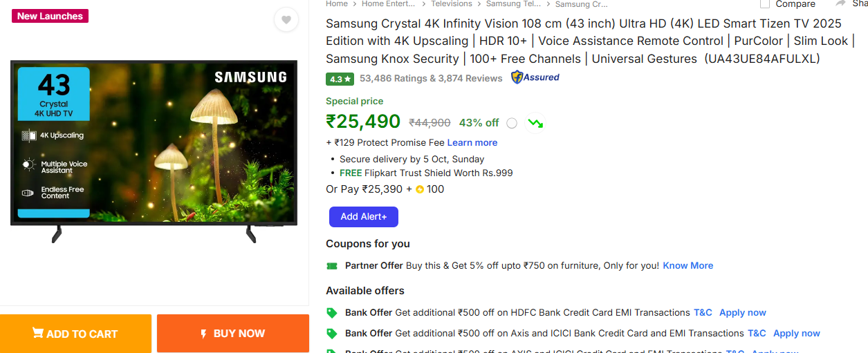Click the price drop trend icon

(535, 124)
